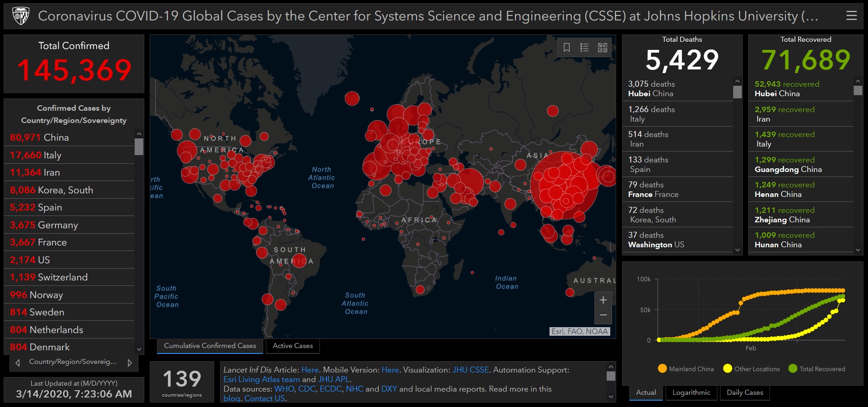This screenshot has height=407, width=868.
Task: Click the large Hubei circle on map
Action: point(564,186)
